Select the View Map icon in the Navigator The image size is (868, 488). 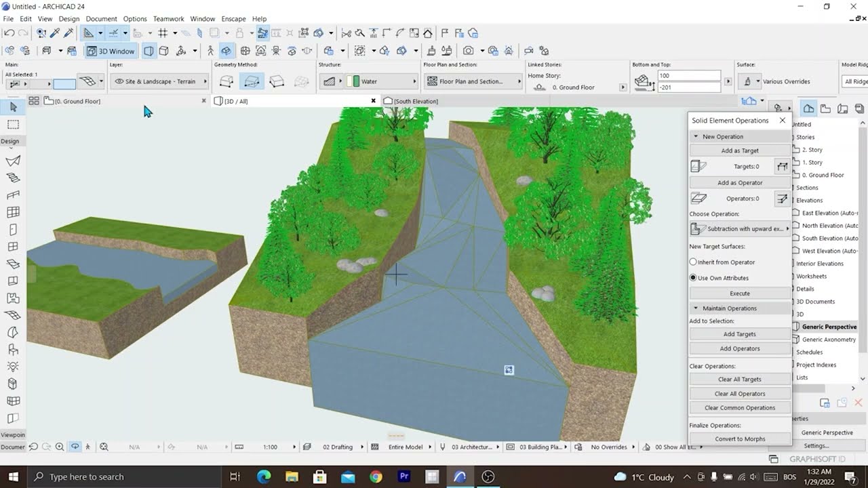[x=825, y=108]
